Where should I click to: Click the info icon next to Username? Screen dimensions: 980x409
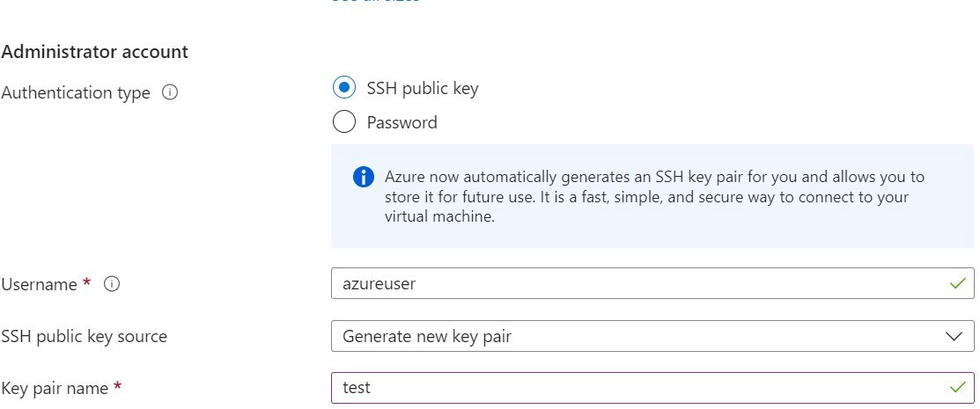pyautogui.click(x=112, y=284)
